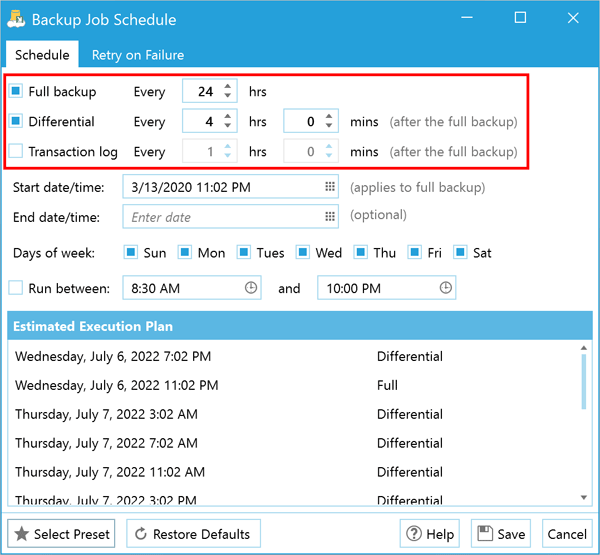Open calendar picker for End date/time
This screenshot has height=555, width=600.
pos(330,217)
